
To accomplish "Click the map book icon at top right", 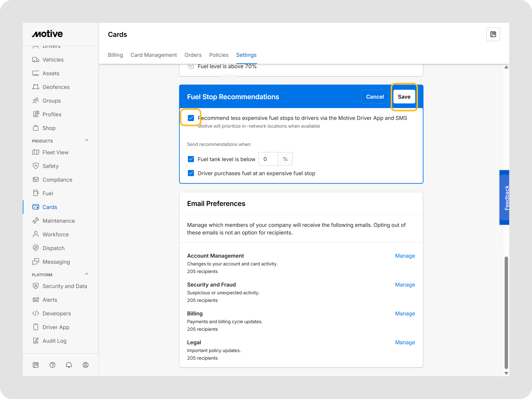I will point(493,34).
